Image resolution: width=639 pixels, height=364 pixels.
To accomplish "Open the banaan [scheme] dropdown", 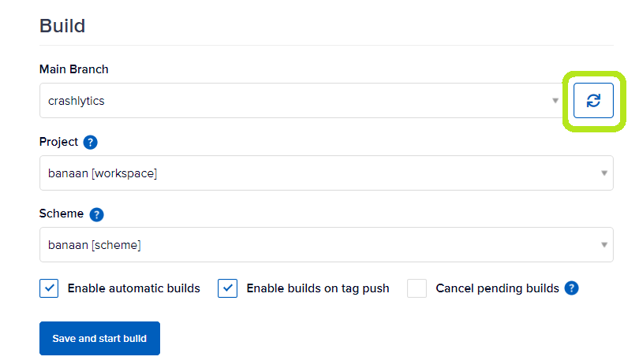I will pyautogui.click(x=327, y=245).
